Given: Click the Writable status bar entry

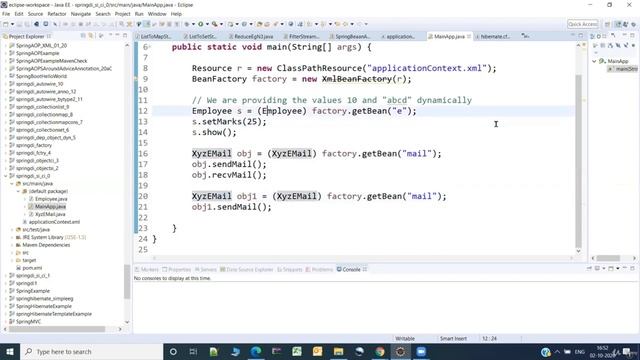Looking at the screenshot, I should [x=405, y=338].
